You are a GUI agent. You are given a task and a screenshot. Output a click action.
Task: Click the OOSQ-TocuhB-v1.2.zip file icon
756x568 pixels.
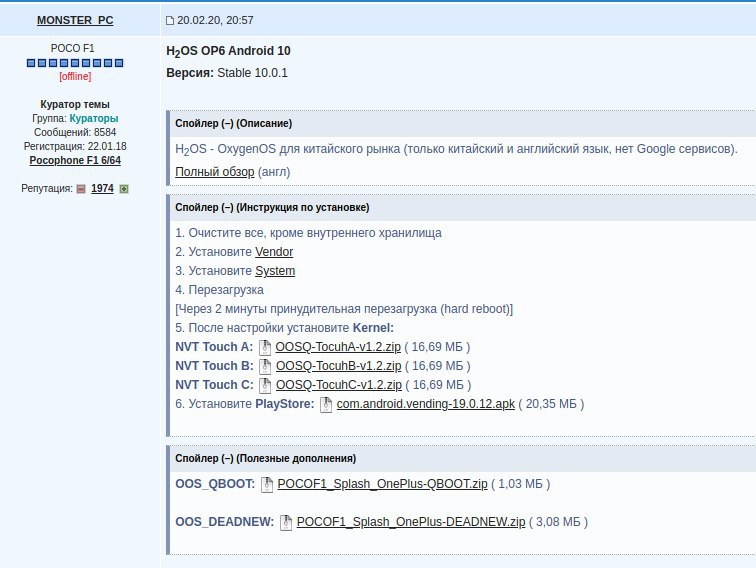tap(265, 366)
